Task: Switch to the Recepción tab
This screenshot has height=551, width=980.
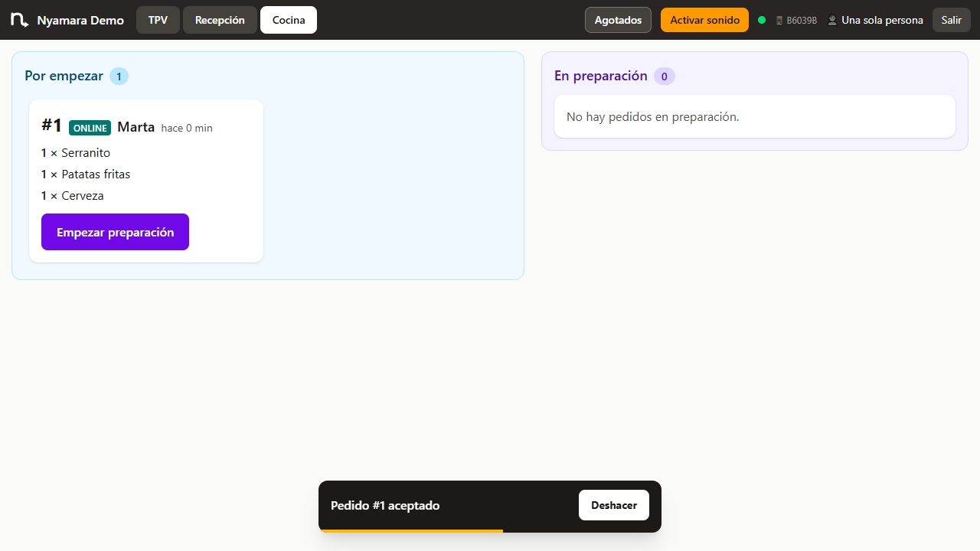Action: point(220,20)
